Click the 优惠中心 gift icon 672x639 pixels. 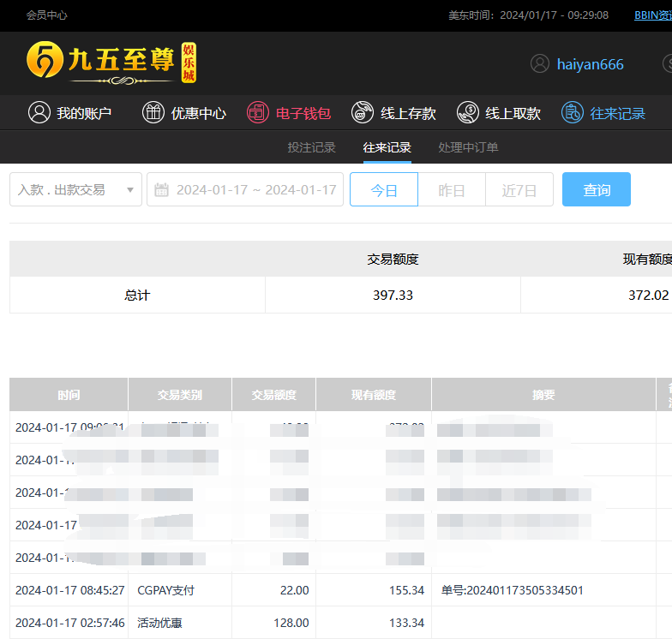pos(153,112)
